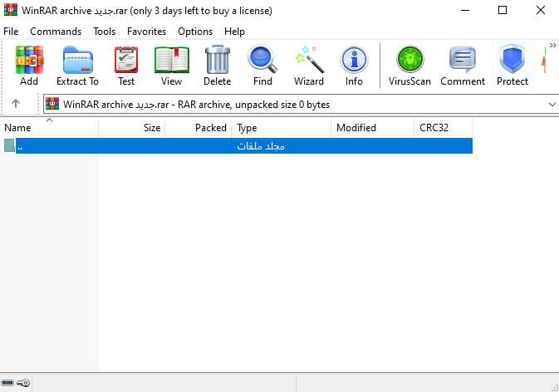Go up one folder level arrow
Viewport: 559px width, 392px height.
coord(16,103)
